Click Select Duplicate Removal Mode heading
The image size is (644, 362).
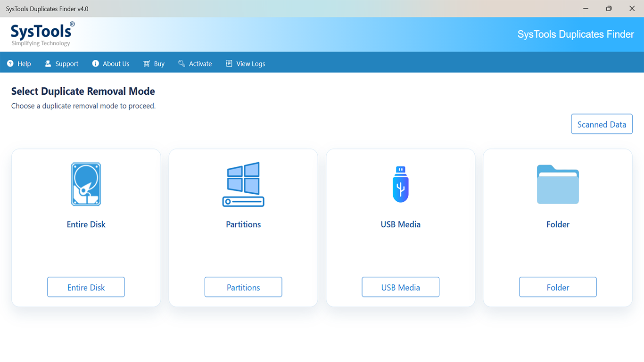pyautogui.click(x=83, y=91)
